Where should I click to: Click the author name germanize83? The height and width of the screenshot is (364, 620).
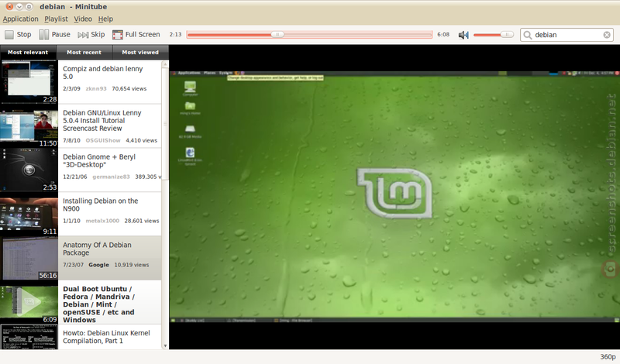tap(111, 177)
